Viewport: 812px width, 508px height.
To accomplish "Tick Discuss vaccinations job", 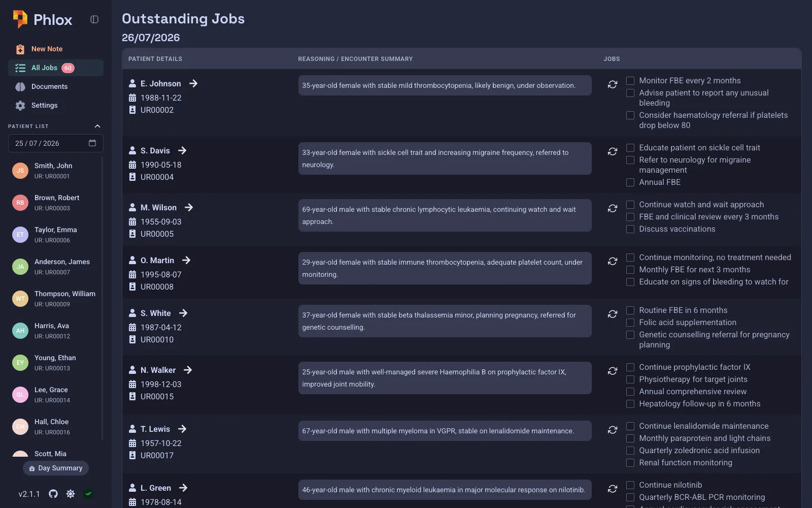I will click(630, 229).
